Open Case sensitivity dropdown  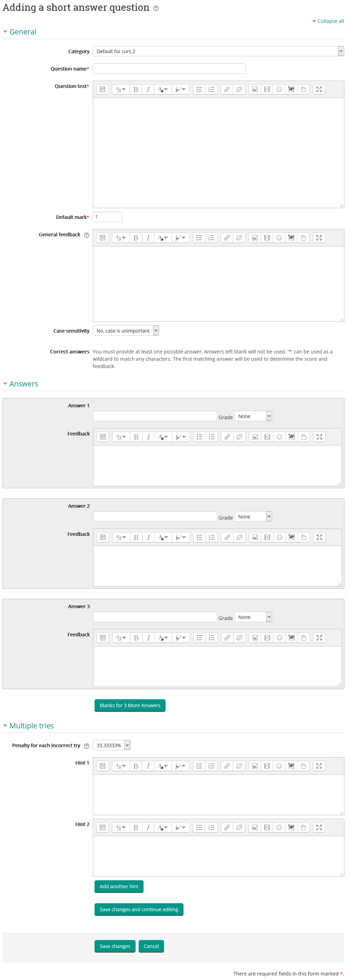126,331
